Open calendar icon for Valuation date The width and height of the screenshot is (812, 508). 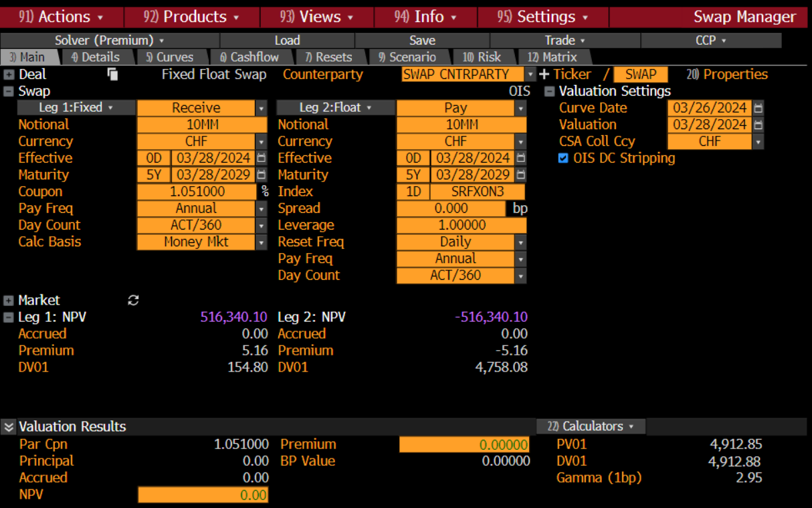758,124
